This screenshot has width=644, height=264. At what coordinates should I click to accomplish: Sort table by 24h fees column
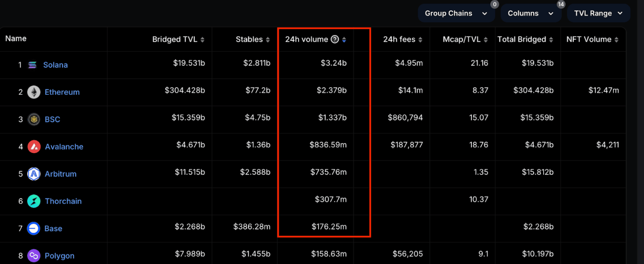point(402,40)
